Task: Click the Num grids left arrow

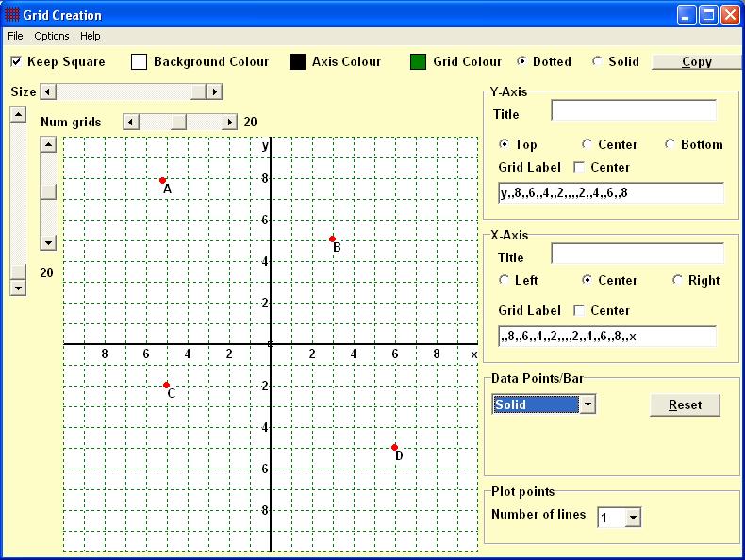Action: [131, 122]
